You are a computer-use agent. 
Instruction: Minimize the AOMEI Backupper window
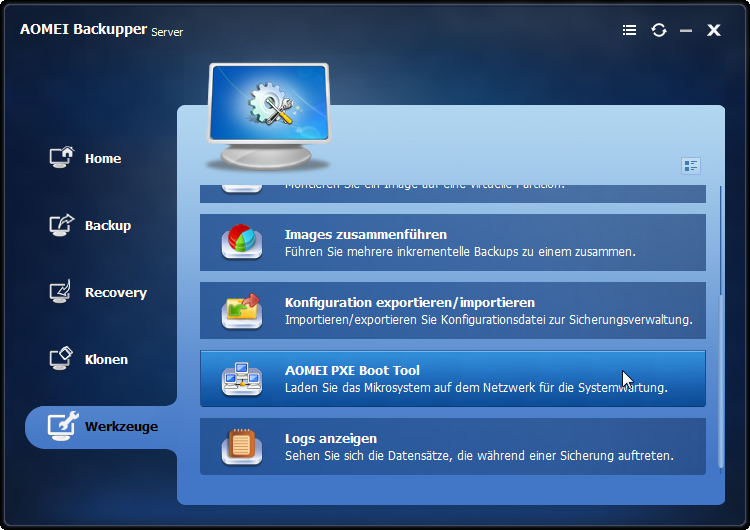686,31
